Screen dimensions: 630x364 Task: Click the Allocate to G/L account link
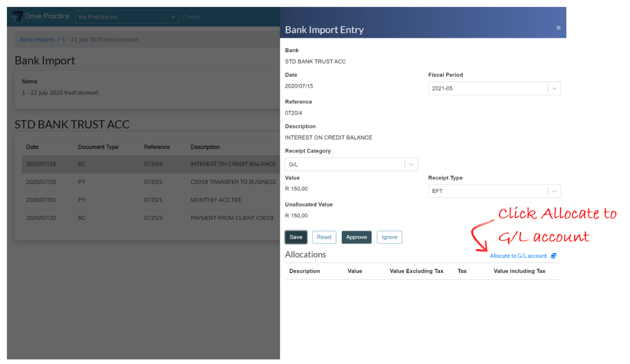pyautogui.click(x=518, y=256)
